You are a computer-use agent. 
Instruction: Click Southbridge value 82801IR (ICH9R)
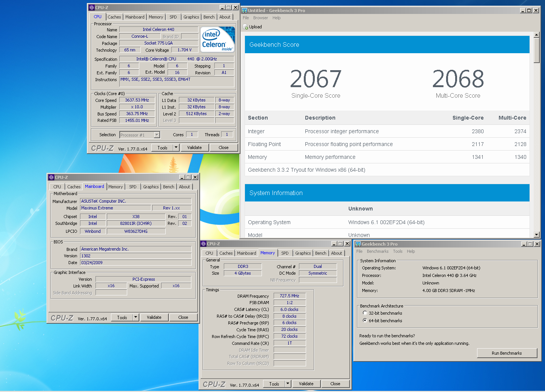(x=136, y=223)
